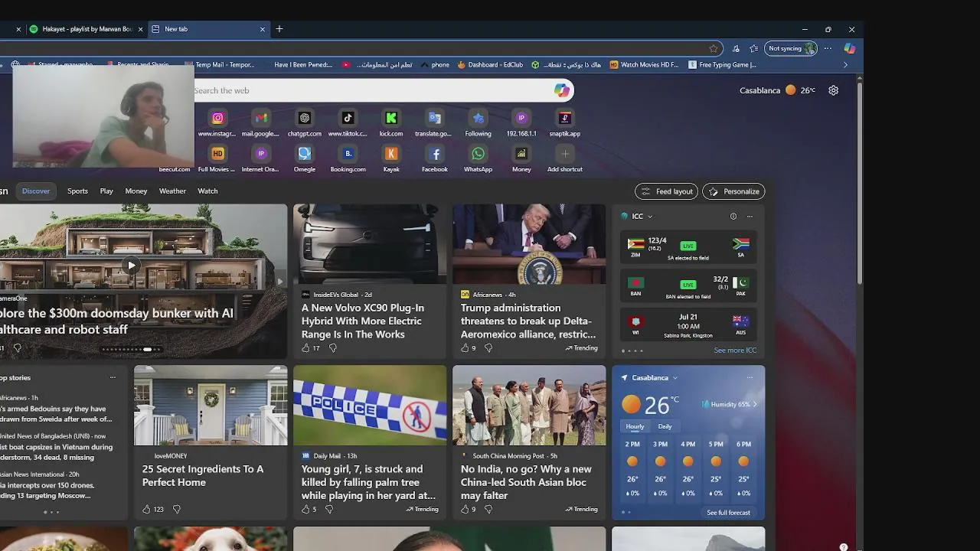This screenshot has width=980, height=551.
Task: Open See more ICC link
Action: [x=735, y=350]
